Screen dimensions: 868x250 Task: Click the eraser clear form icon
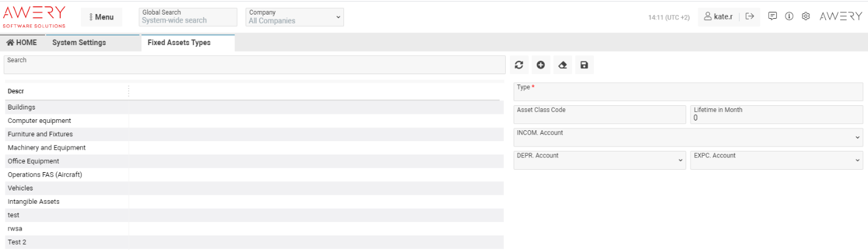point(562,65)
